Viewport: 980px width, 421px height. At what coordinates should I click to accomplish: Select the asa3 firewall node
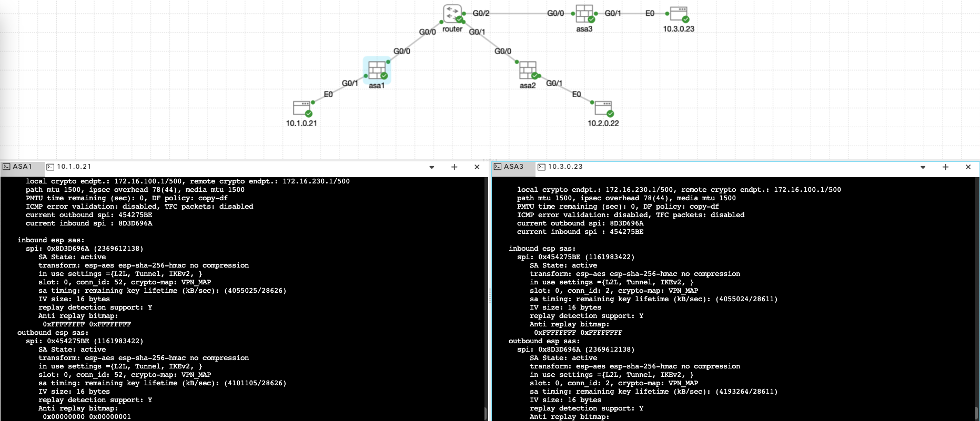pos(584,14)
